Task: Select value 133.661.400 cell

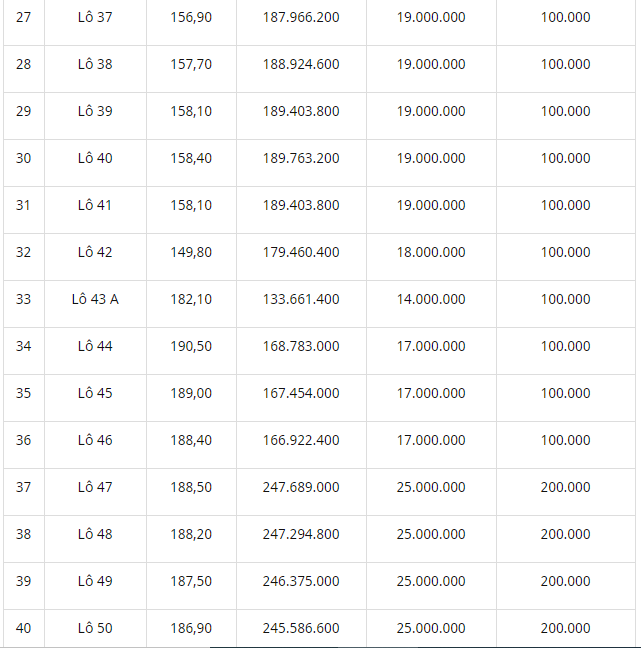Action: coord(301,299)
